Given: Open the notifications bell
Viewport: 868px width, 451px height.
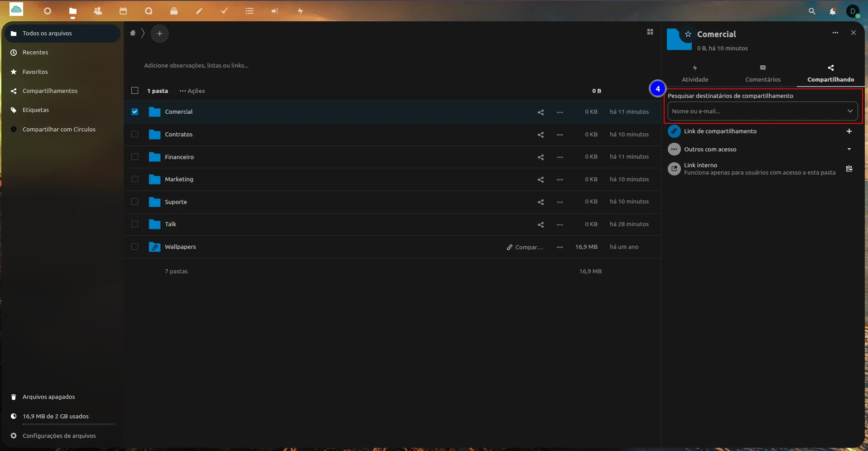Looking at the screenshot, I should click(x=833, y=11).
